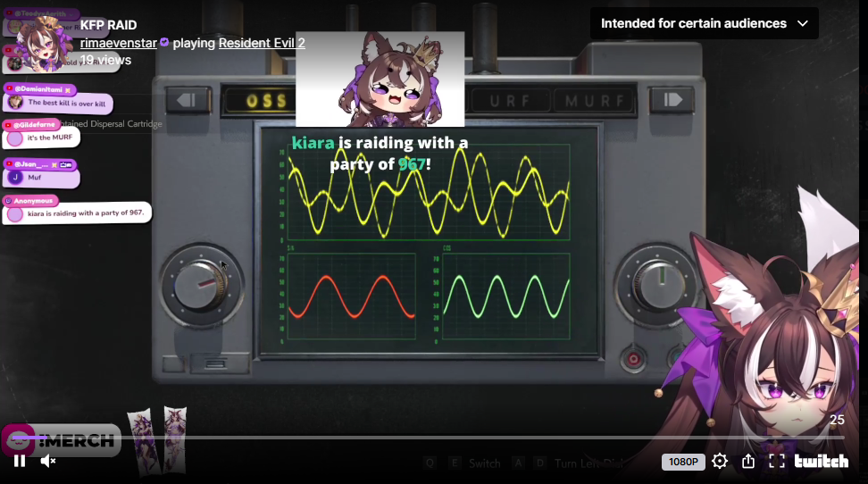This screenshot has height=484, width=868.
Task: Click the raid alert chibi image
Action: (x=380, y=79)
